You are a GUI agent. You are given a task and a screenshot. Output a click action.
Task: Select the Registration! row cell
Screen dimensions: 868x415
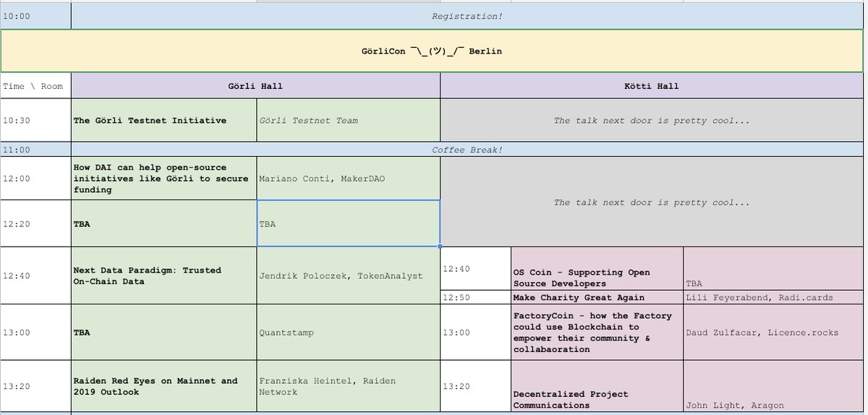click(x=469, y=16)
